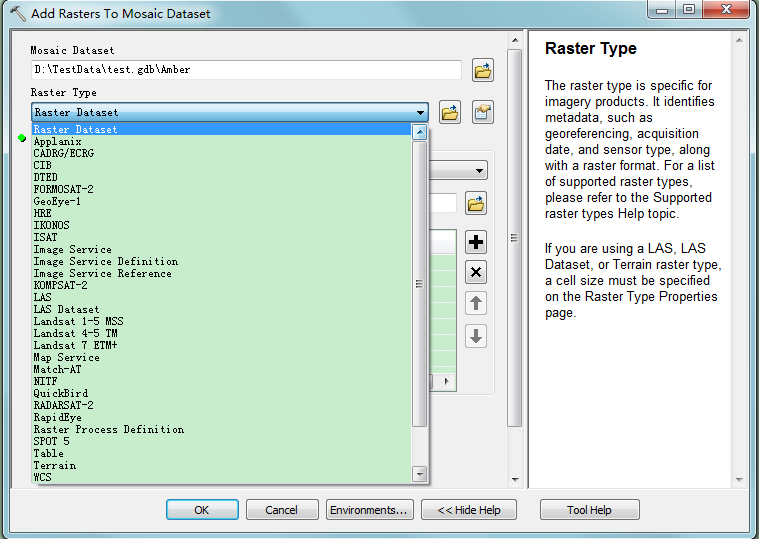Click parameter pane scroll-down arrow
The width and height of the screenshot is (759, 539).
515,480
